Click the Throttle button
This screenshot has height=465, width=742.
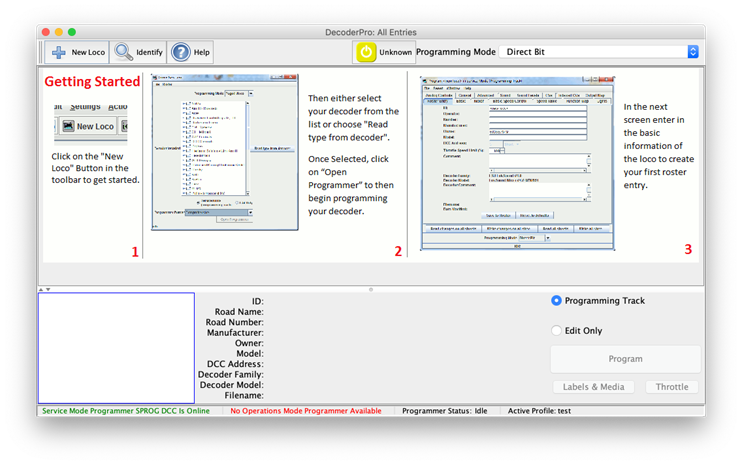coord(672,387)
